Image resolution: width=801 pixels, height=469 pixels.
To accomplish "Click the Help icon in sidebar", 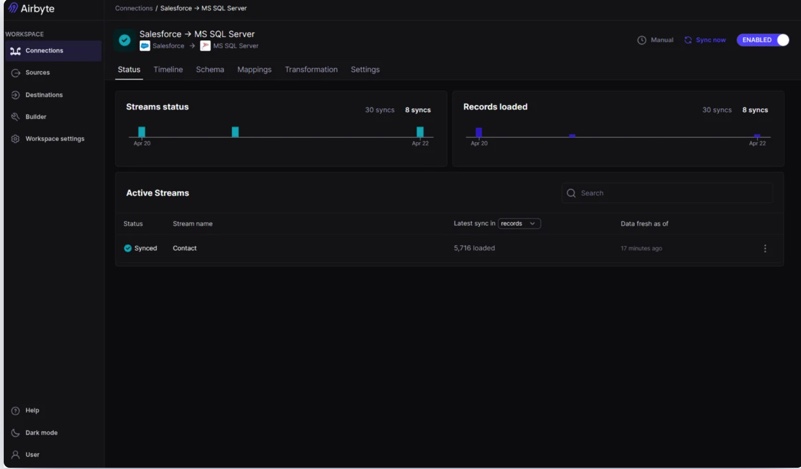I will (x=15, y=411).
